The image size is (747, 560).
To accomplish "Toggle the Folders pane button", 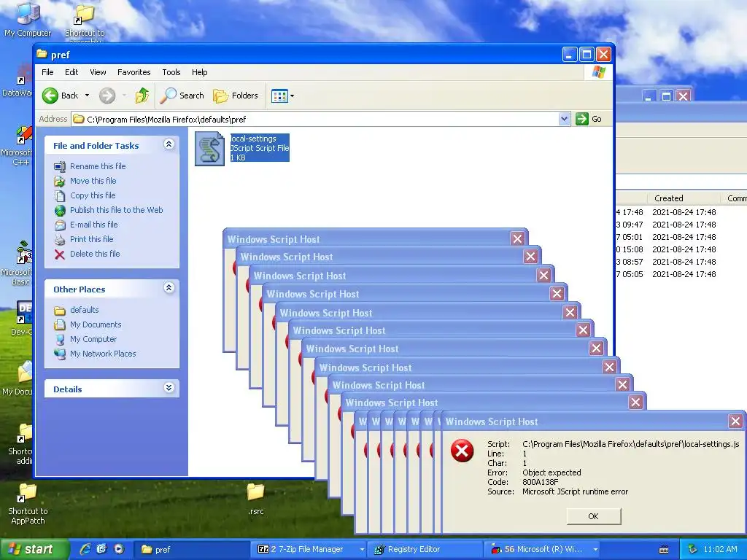I will 236,96.
